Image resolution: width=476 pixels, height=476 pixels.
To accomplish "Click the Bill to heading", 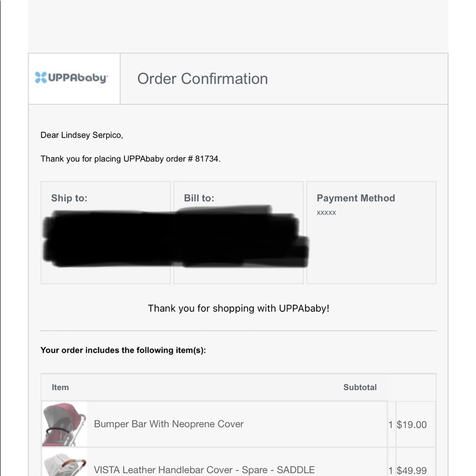I will pyautogui.click(x=199, y=198).
